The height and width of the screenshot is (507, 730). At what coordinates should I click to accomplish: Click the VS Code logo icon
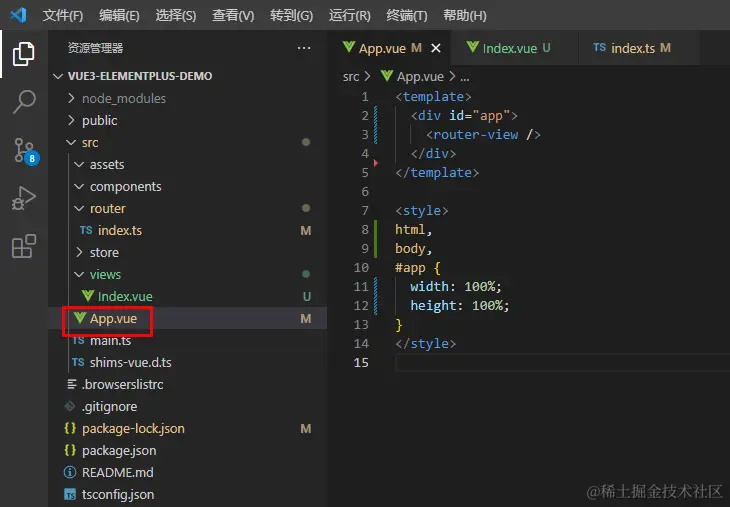pyautogui.click(x=18, y=15)
